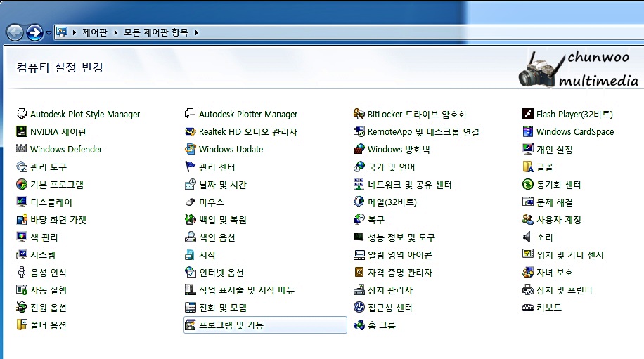Open the 전화 및 모뎀 link

223,308
